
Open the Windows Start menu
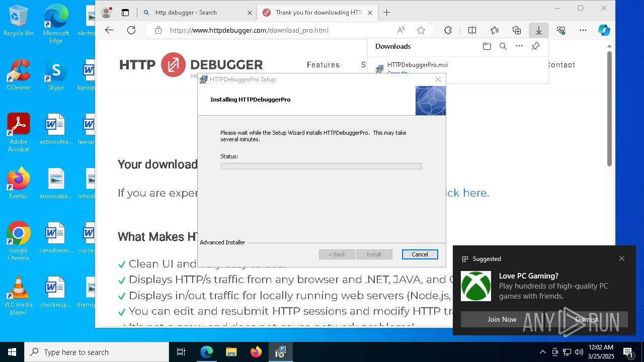click(x=12, y=352)
